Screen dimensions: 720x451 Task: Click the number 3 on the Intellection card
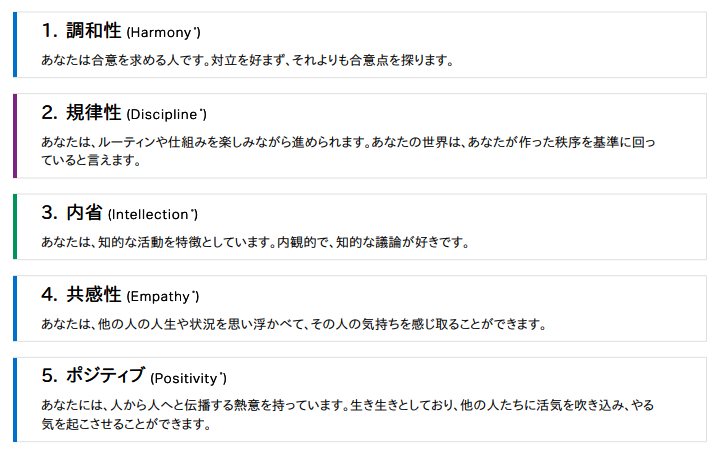click(x=50, y=213)
